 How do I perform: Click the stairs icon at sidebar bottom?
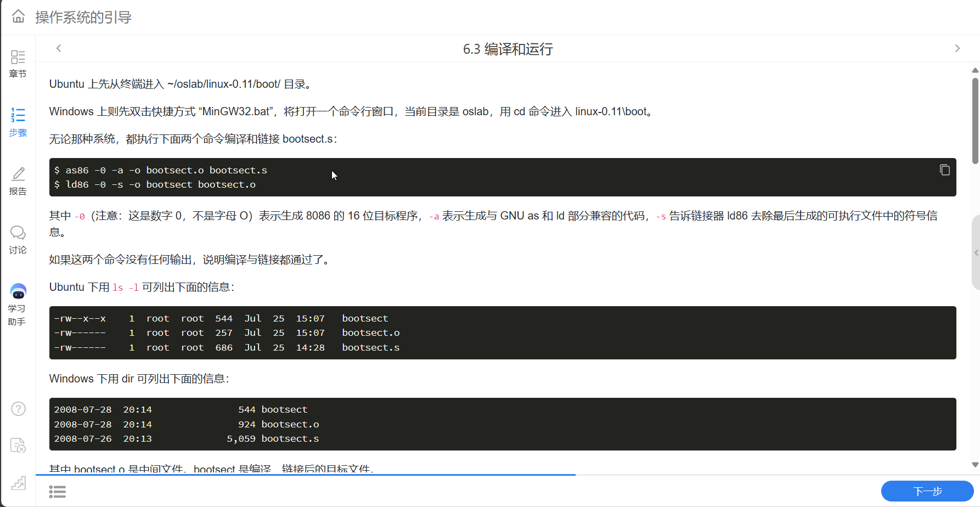click(x=18, y=483)
